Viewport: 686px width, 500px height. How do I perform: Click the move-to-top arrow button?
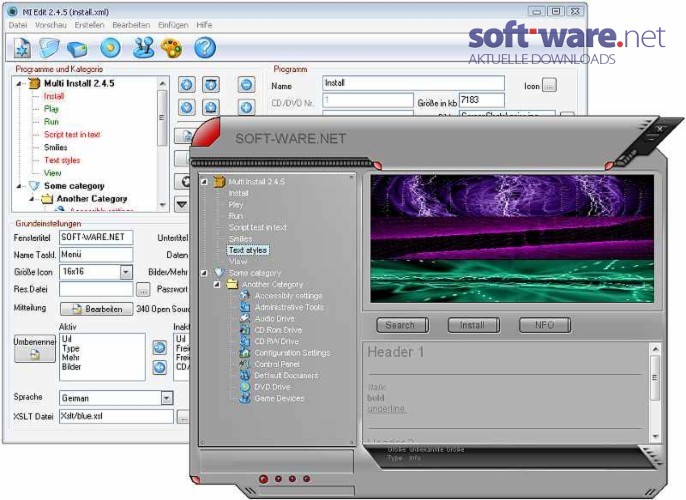(x=211, y=85)
